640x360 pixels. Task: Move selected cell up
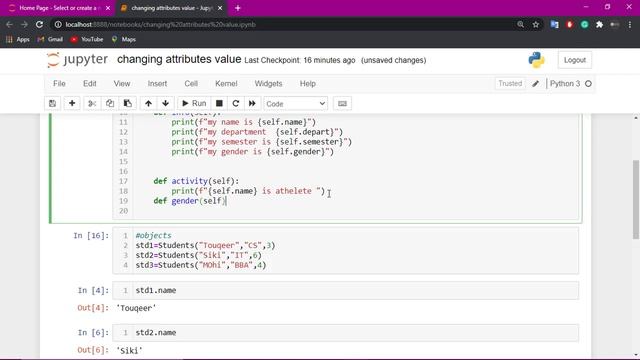(149, 104)
